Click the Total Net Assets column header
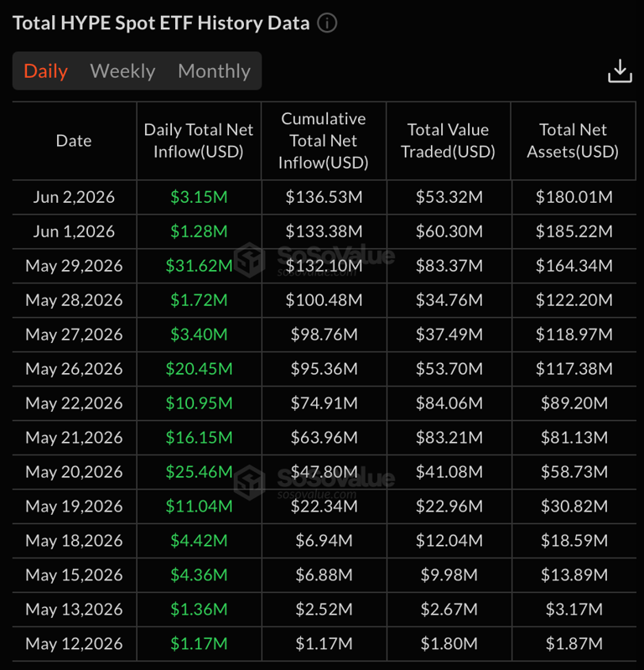 coord(573,141)
